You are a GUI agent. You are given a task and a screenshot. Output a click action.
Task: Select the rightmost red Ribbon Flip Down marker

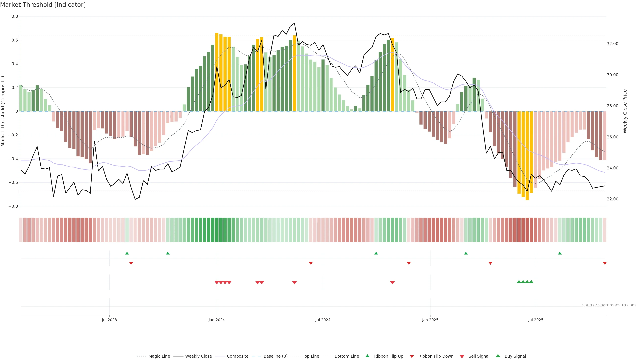(604, 263)
